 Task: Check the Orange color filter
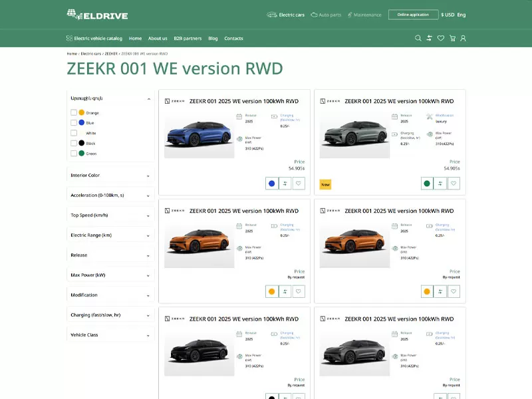74,113
